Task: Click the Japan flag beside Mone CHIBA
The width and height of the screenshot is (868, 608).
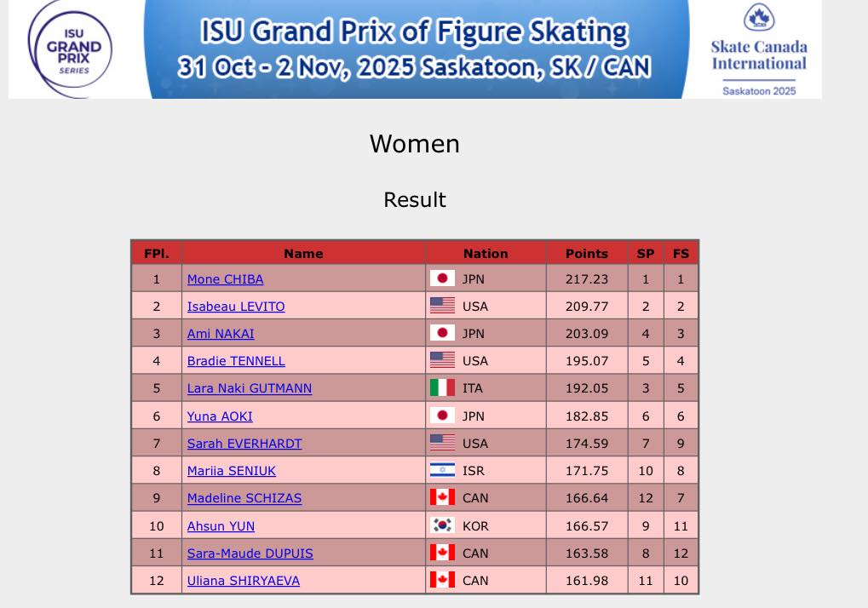Action: 442,278
